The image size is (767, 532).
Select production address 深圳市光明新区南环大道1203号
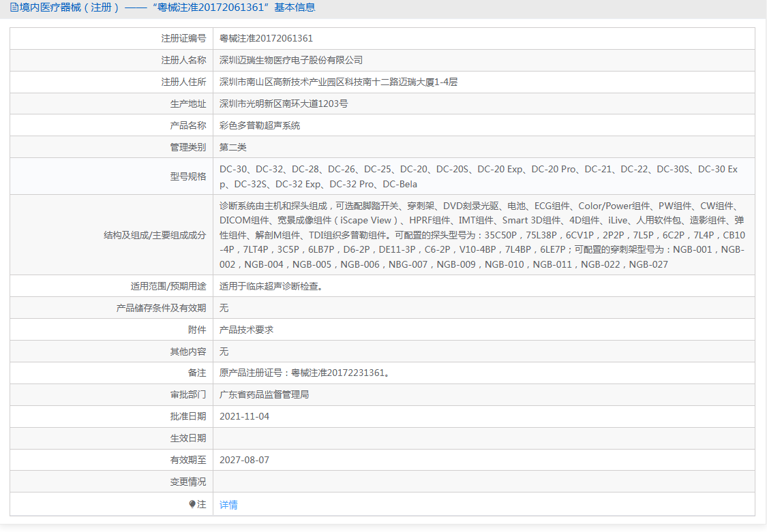[284, 104]
